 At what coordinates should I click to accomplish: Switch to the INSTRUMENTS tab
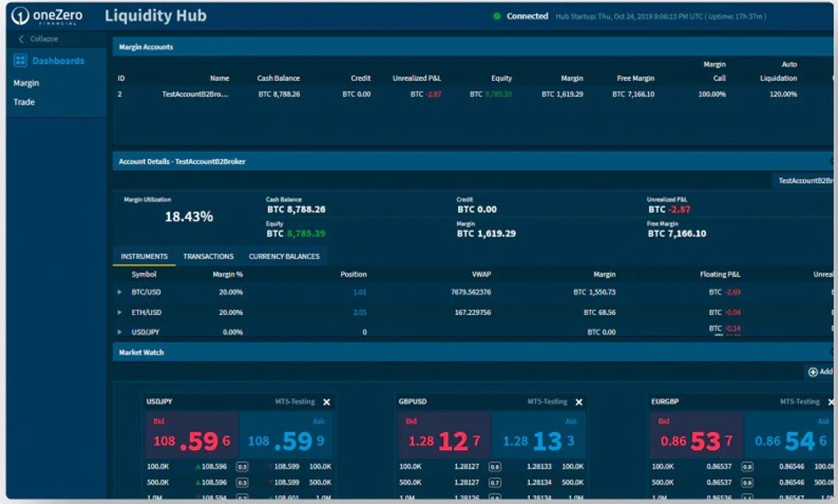[x=145, y=256]
